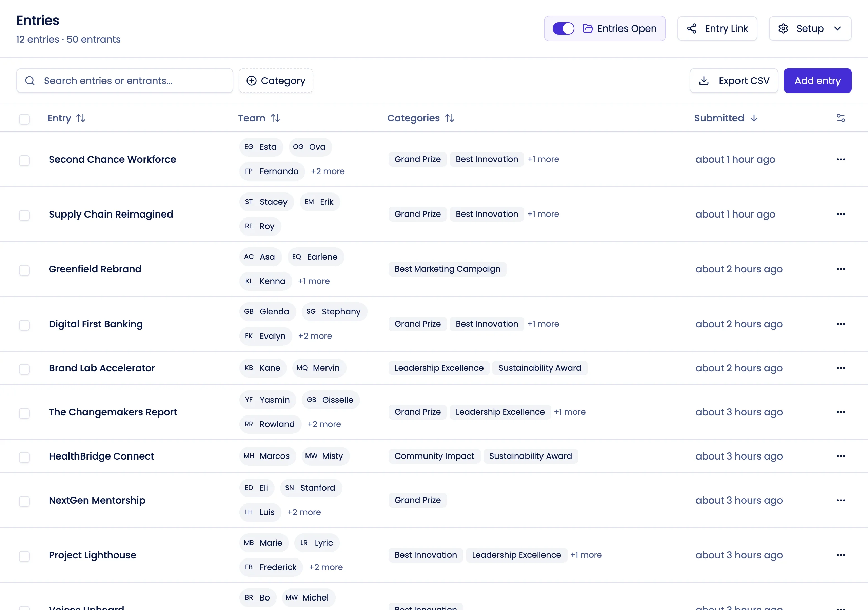The height and width of the screenshot is (610, 868).
Task: Select the checkbox for Greenfield Rebrand
Action: pyautogui.click(x=24, y=270)
